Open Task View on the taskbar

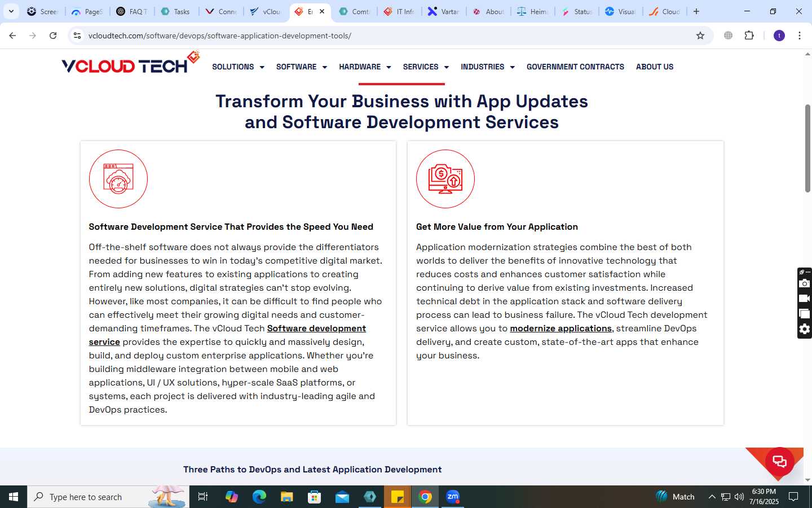(x=203, y=497)
